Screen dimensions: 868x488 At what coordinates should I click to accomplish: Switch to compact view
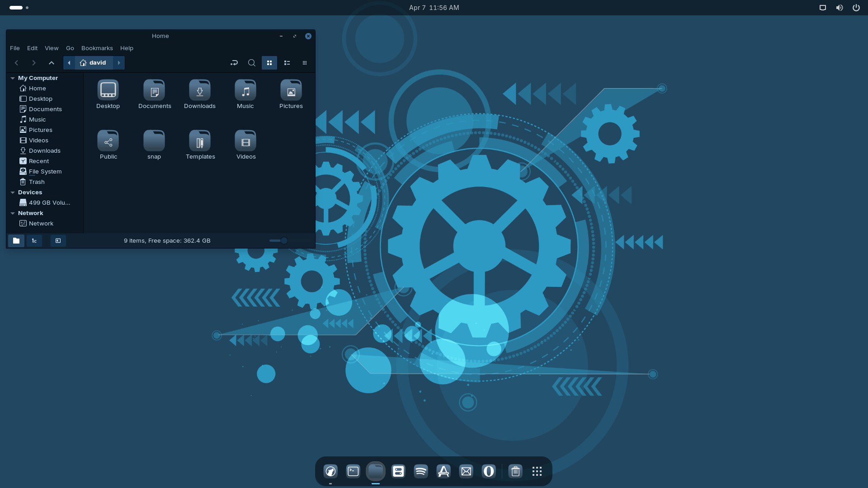[305, 63]
